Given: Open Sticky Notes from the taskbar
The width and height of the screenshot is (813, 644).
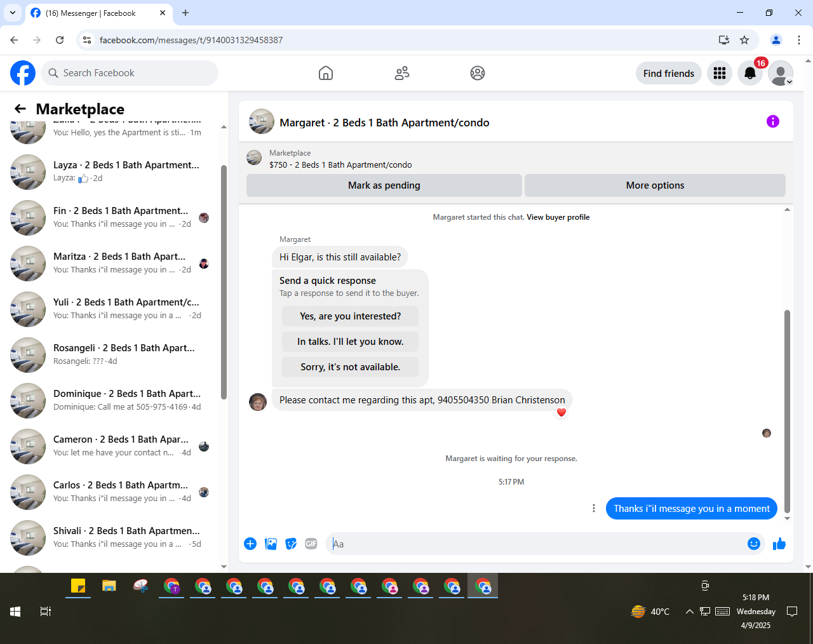Looking at the screenshot, I should (x=78, y=586).
